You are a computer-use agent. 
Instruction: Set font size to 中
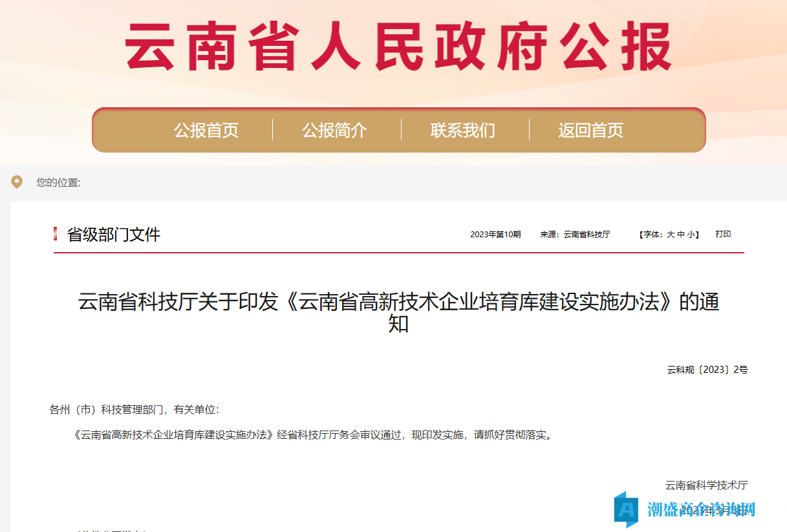coord(680,235)
